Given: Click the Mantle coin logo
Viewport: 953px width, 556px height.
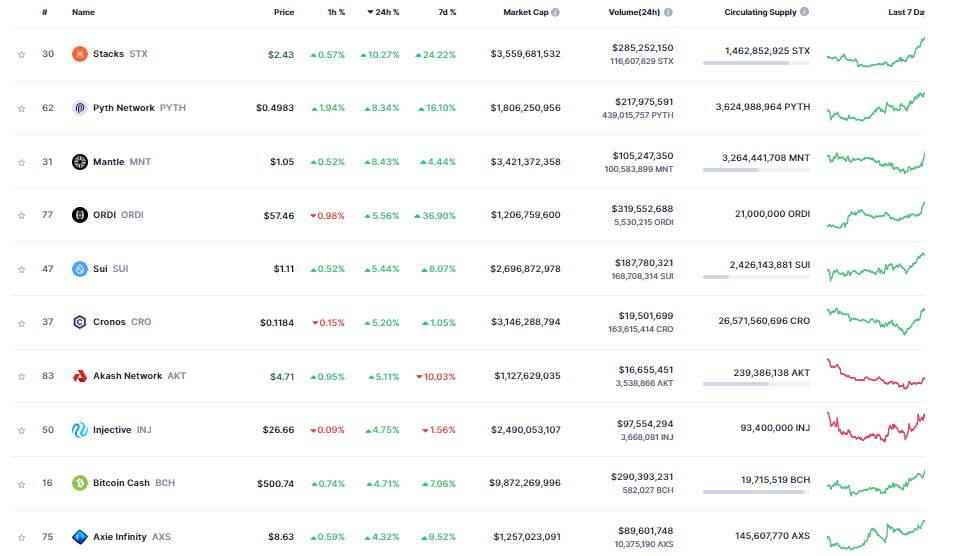Looking at the screenshot, I should (80, 162).
